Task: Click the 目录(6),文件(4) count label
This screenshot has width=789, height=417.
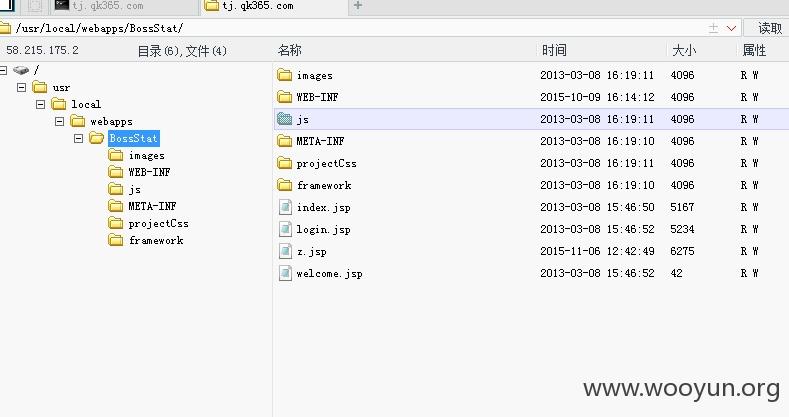Action: [182, 51]
